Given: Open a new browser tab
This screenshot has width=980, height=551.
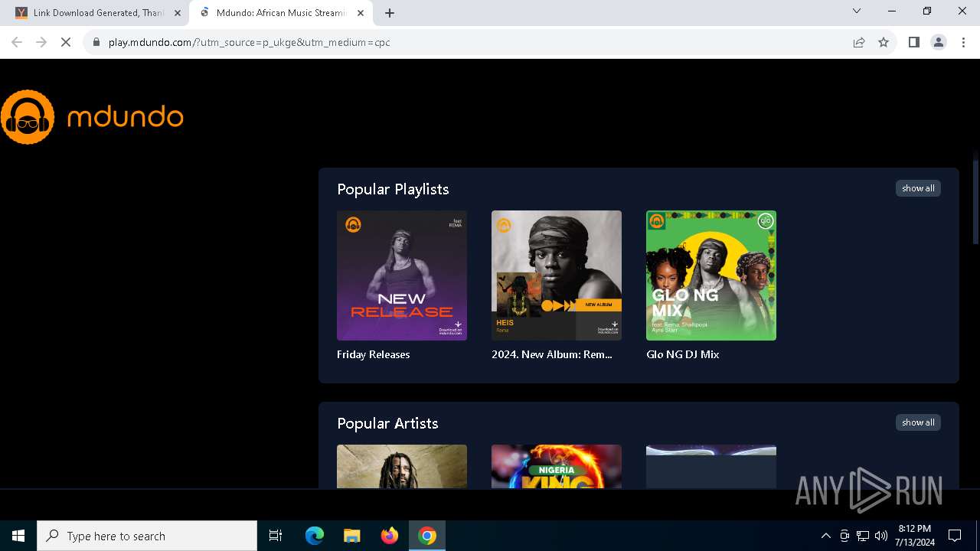Looking at the screenshot, I should pos(390,13).
